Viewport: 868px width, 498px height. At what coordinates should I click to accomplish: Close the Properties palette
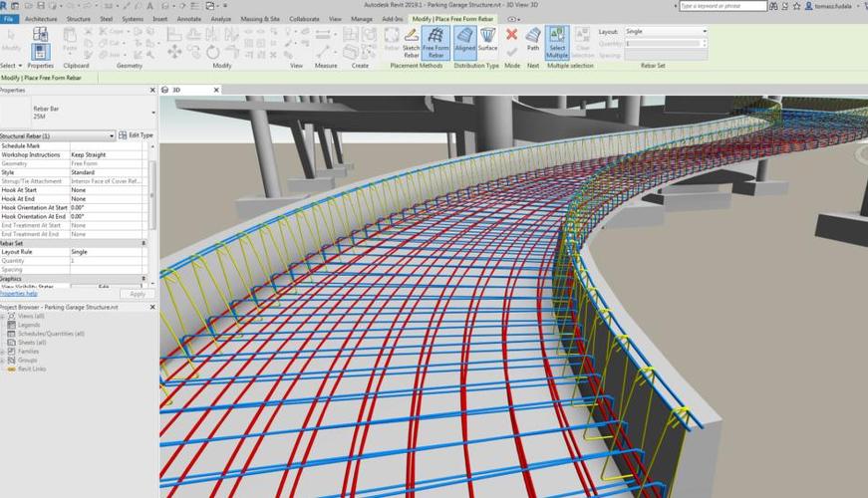[152, 90]
